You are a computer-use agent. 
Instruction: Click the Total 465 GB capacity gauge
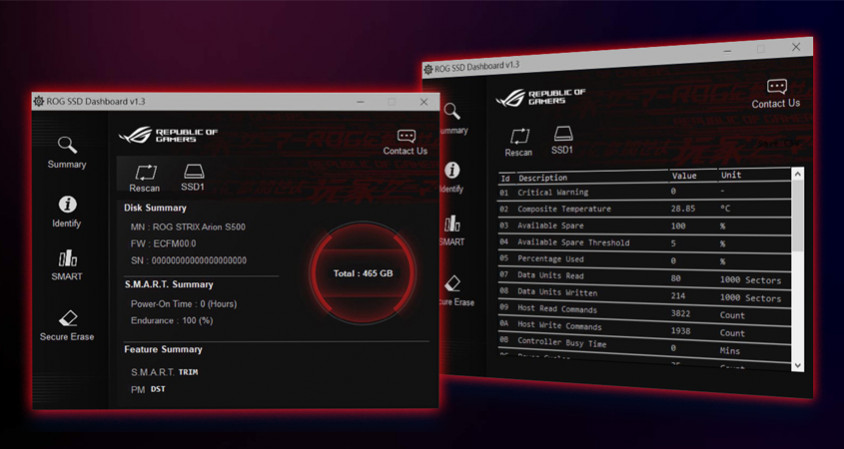362,273
